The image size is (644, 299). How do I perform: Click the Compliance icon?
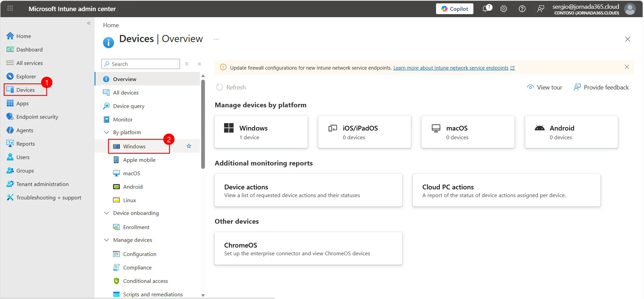pos(116,267)
